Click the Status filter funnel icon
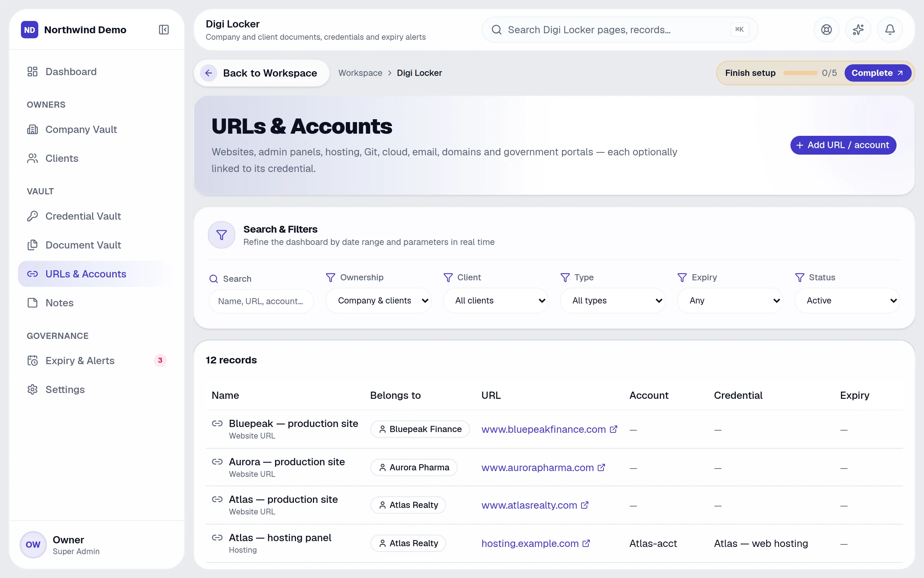 tap(799, 277)
